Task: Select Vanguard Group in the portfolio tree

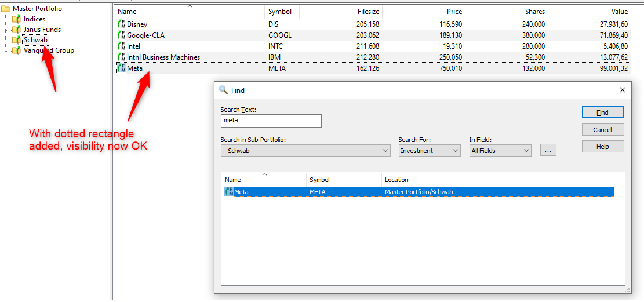Action: (x=49, y=50)
